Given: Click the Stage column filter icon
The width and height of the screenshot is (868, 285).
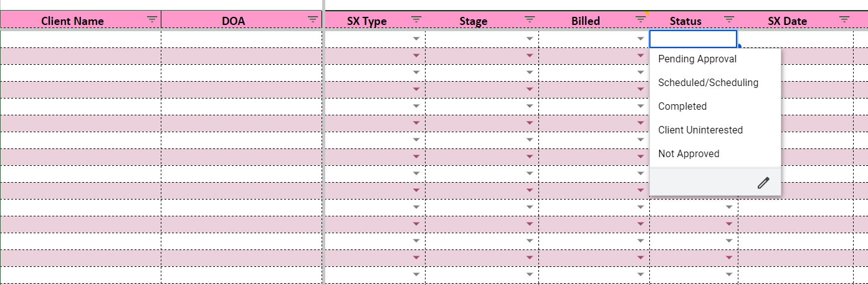Looking at the screenshot, I should (530, 20).
